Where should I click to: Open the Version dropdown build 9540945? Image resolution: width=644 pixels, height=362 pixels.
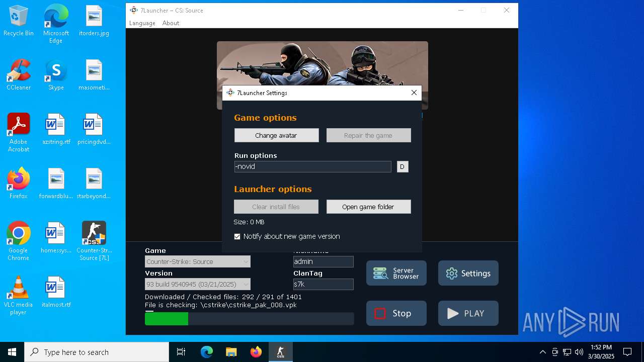(x=198, y=284)
